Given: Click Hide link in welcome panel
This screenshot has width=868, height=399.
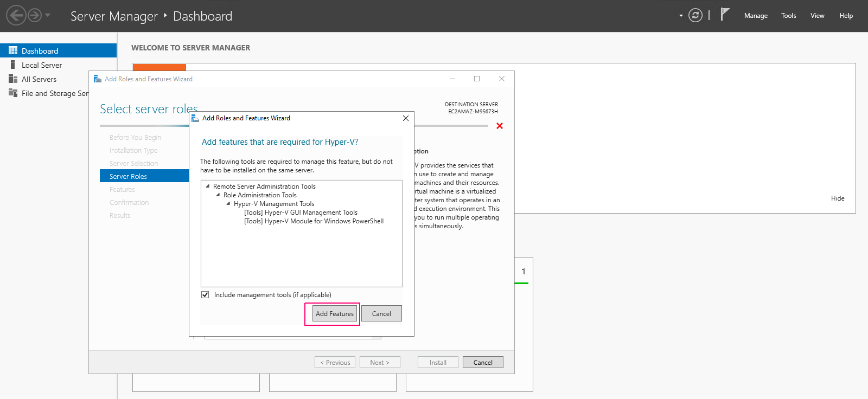Looking at the screenshot, I should (838, 198).
